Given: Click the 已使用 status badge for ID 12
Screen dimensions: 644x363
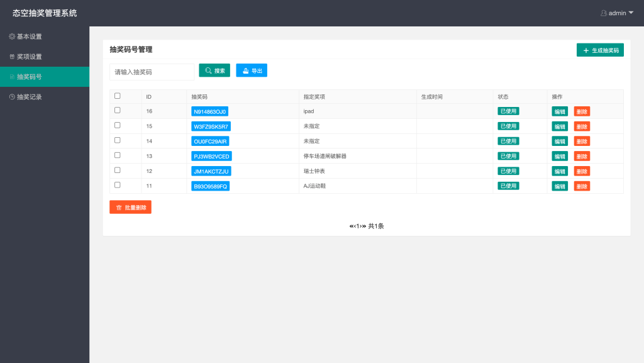Looking at the screenshot, I should tap(508, 170).
